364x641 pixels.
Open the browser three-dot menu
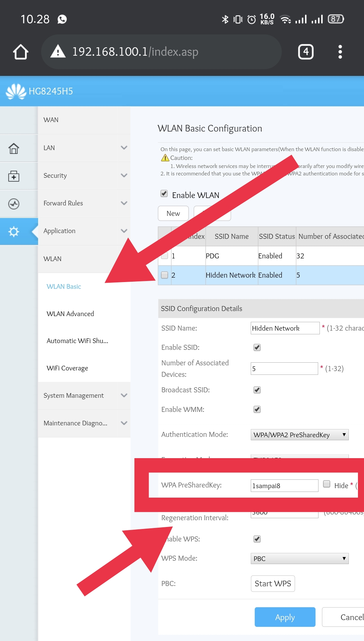(x=340, y=52)
